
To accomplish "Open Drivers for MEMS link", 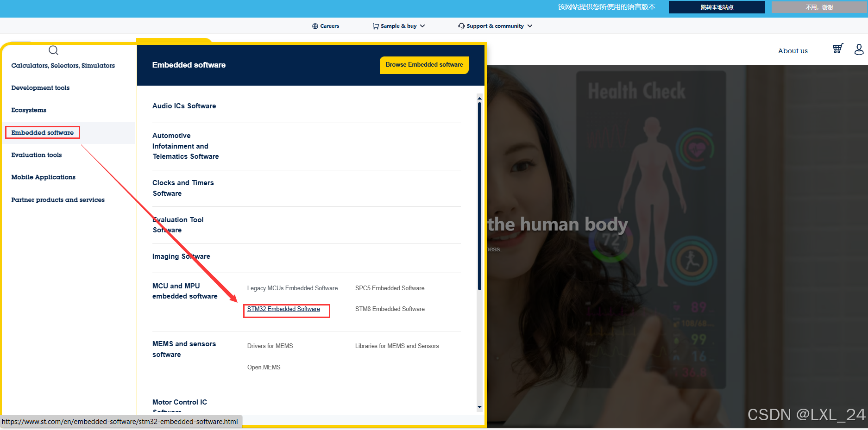I will coord(270,346).
